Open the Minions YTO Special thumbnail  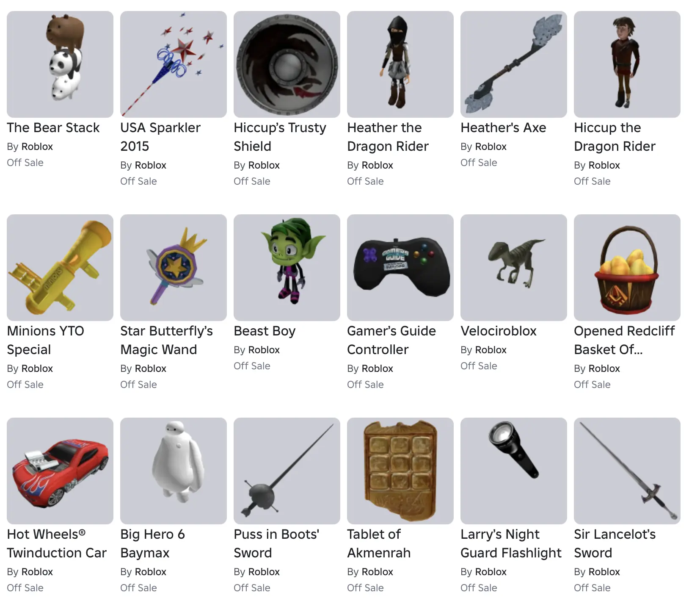click(x=60, y=268)
